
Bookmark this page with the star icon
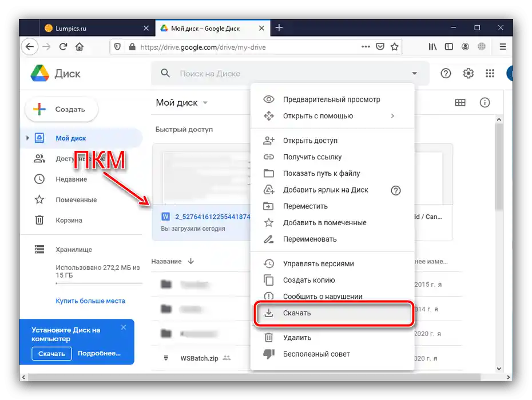coord(394,47)
